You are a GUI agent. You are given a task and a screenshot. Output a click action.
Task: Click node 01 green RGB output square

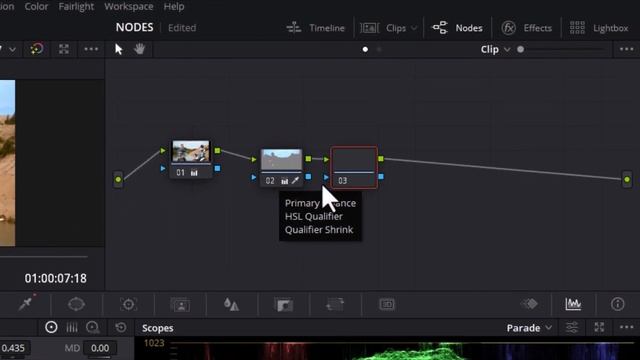(218, 151)
